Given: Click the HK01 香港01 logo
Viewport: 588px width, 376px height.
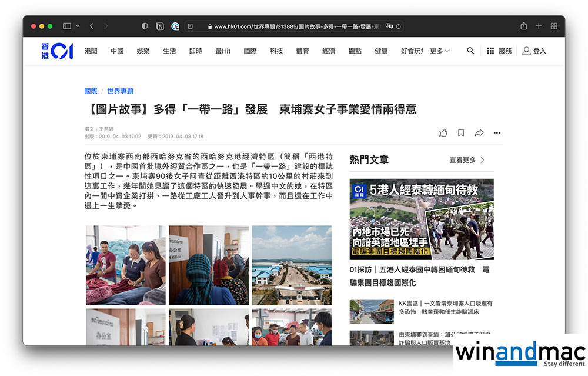Looking at the screenshot, I should pos(57,51).
